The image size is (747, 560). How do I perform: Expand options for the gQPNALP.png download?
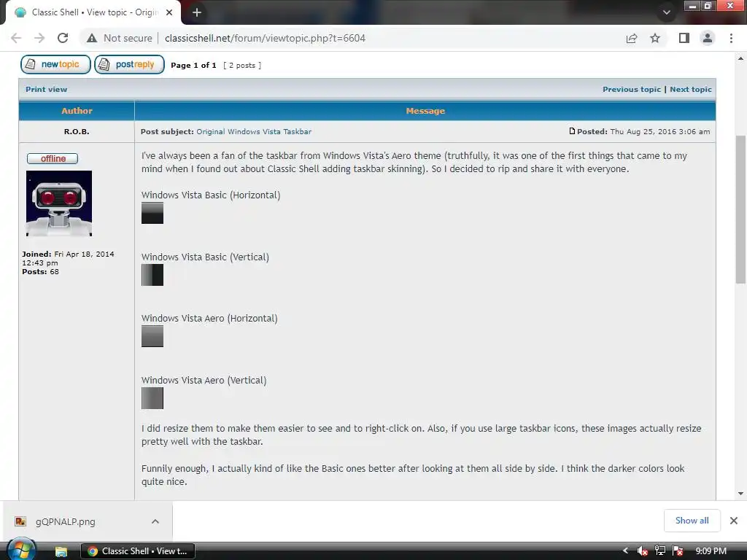pos(155,521)
